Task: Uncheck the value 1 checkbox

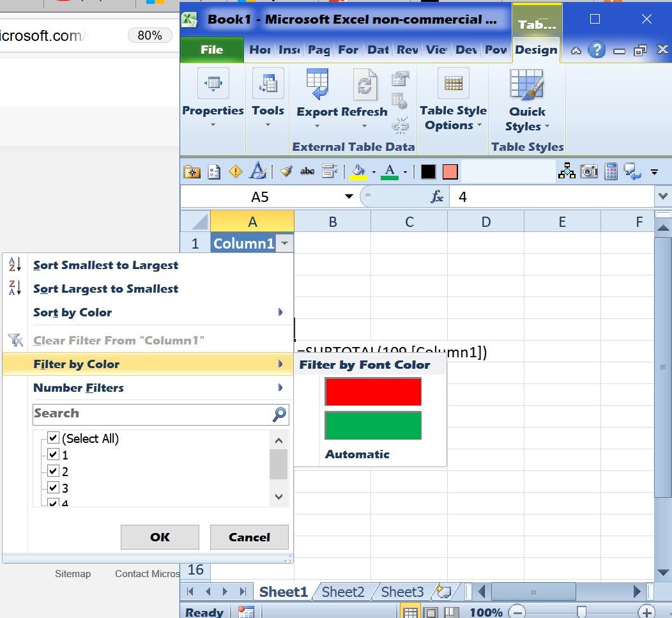Action: (53, 454)
